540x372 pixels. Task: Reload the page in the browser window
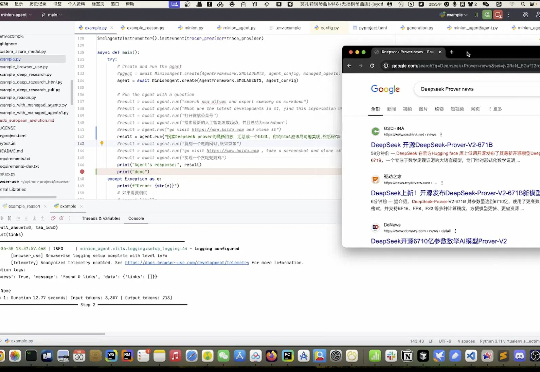(x=372, y=65)
